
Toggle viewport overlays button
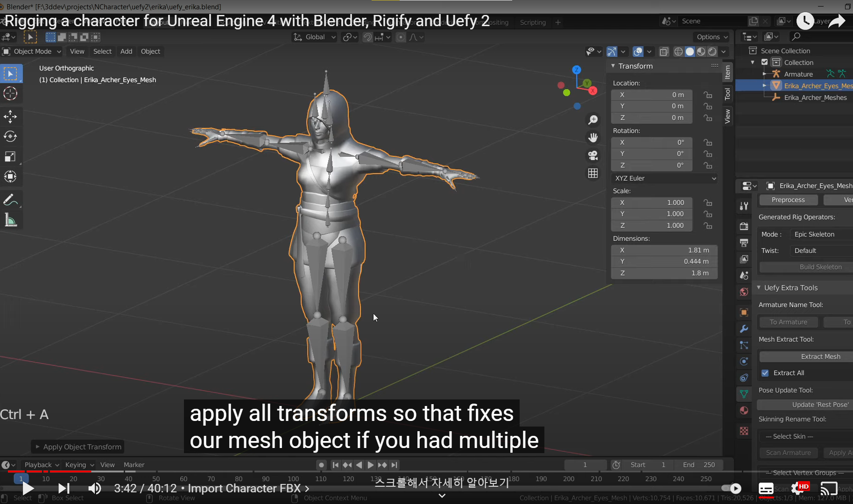638,51
